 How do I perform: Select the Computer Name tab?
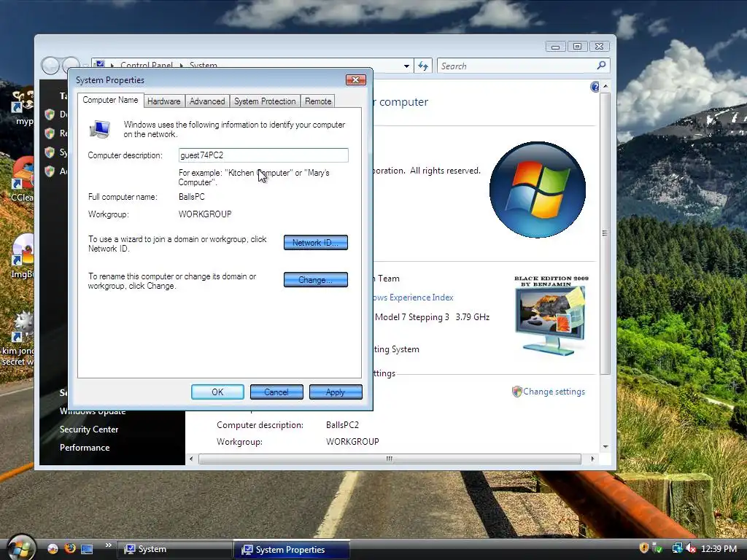click(x=111, y=100)
